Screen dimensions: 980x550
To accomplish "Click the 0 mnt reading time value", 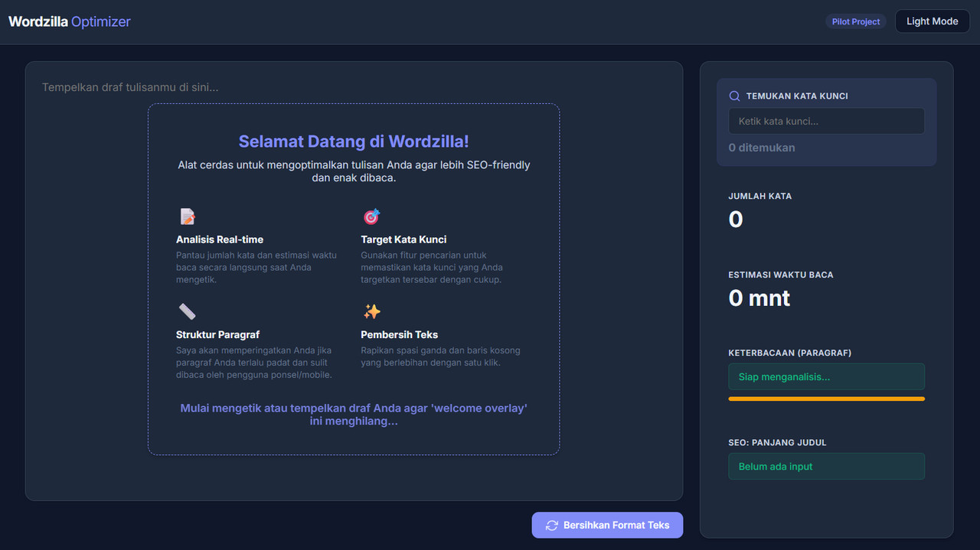I will [759, 298].
